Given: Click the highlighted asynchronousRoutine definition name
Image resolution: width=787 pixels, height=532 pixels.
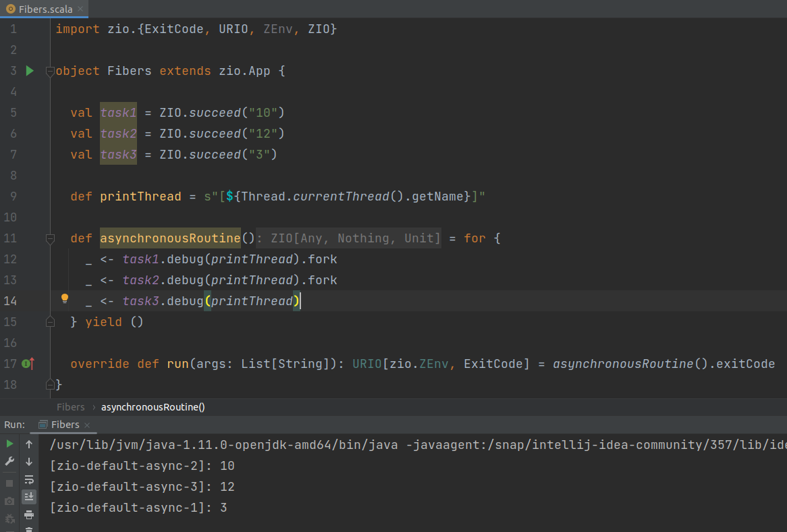Looking at the screenshot, I should (170, 238).
